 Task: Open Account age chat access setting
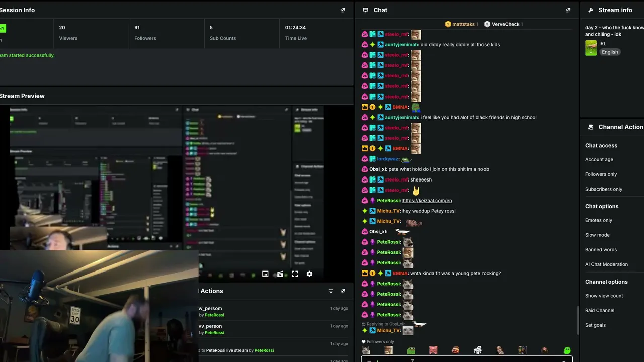pos(599,160)
